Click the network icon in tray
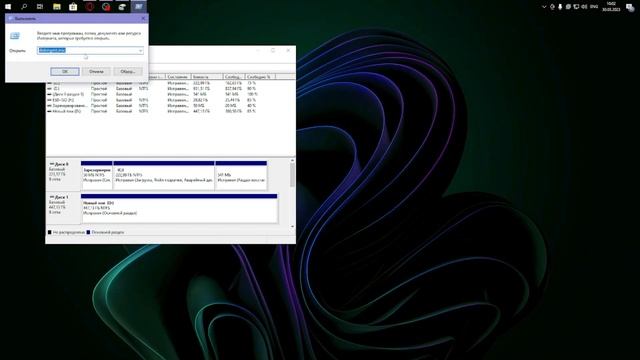 tap(576, 7)
